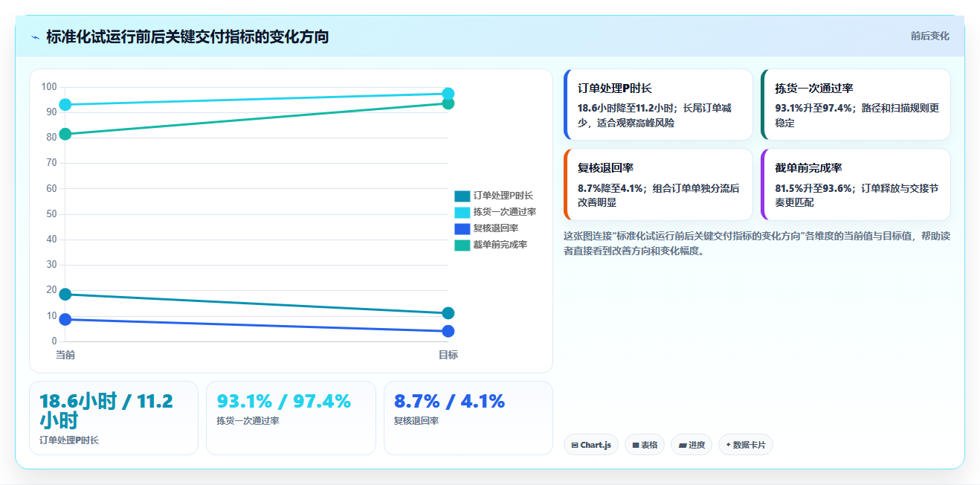This screenshot has height=485, width=980.
Task: Click the 18.6小时 / 11.2小时 stat card
Action: pos(114,418)
